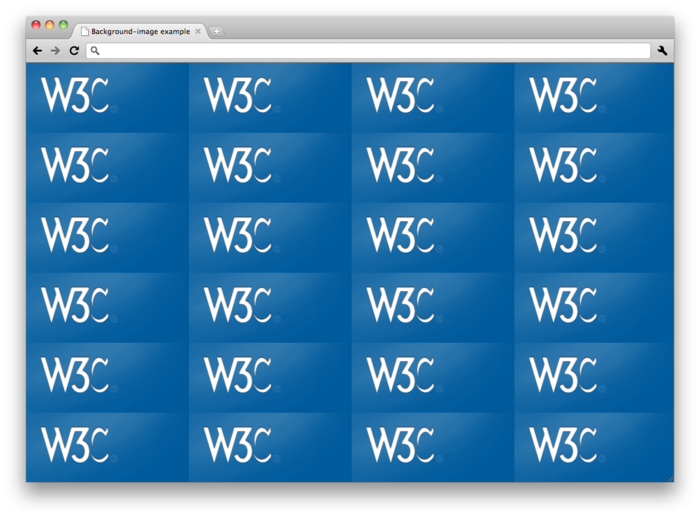This screenshot has width=700, height=518.
Task: Close the Background-image example tab
Action: pos(198,31)
